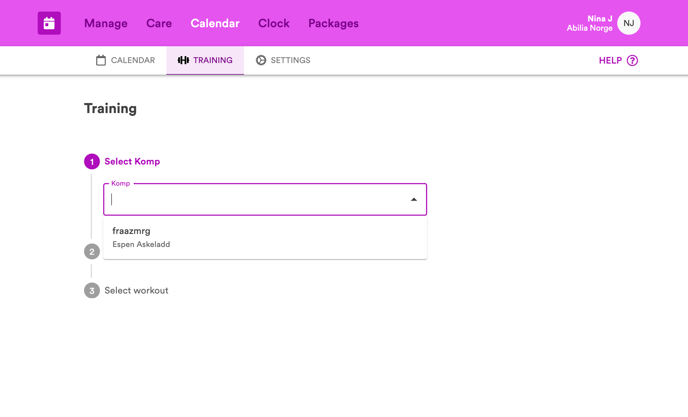The height and width of the screenshot is (417, 688).
Task: Click the Calendar tab page icon
Action: coord(101,60)
